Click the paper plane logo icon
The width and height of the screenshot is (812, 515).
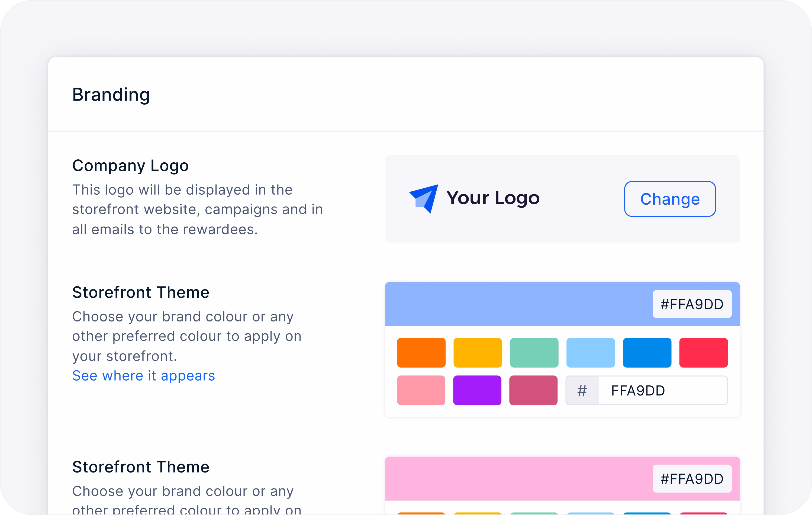(x=424, y=199)
